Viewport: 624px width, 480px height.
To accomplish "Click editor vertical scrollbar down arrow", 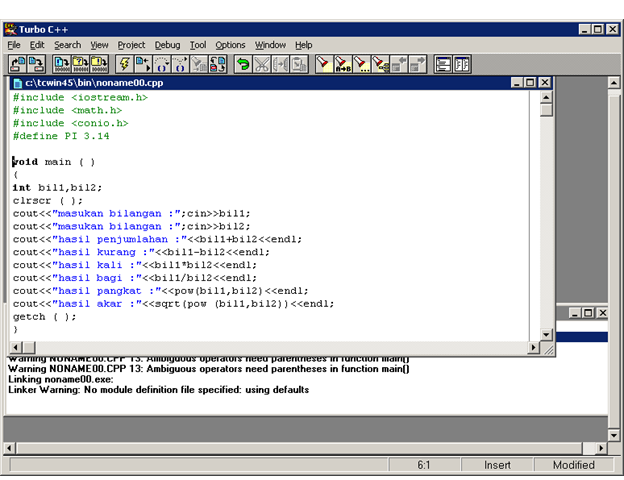I will [546, 335].
